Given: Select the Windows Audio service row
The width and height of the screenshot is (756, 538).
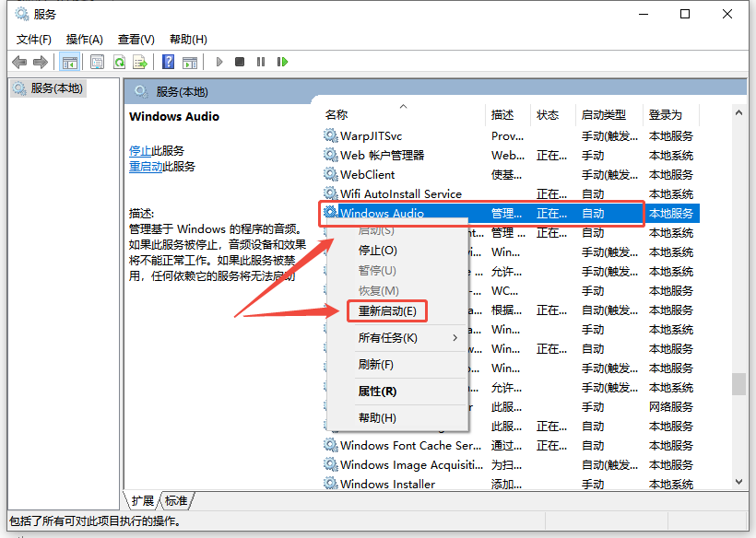Looking at the screenshot, I should click(x=511, y=214).
